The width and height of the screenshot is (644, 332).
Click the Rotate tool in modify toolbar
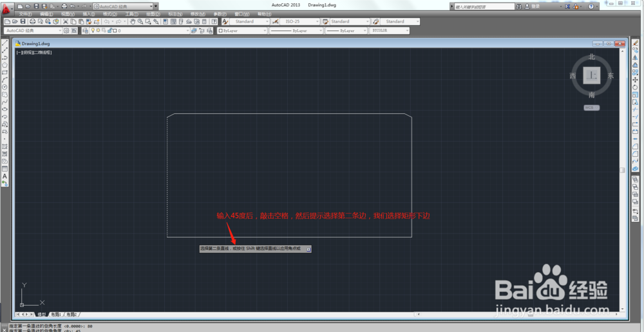pyautogui.click(x=636, y=87)
